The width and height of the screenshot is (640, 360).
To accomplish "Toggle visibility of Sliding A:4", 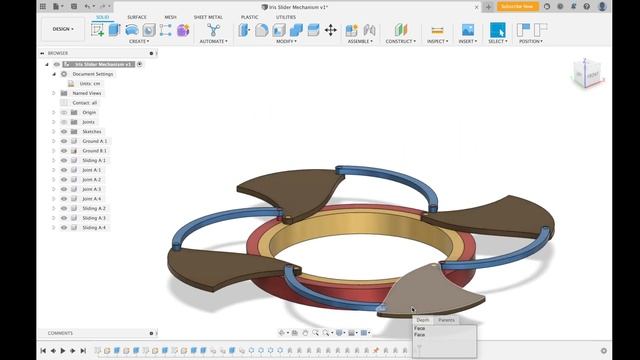I will (64, 227).
